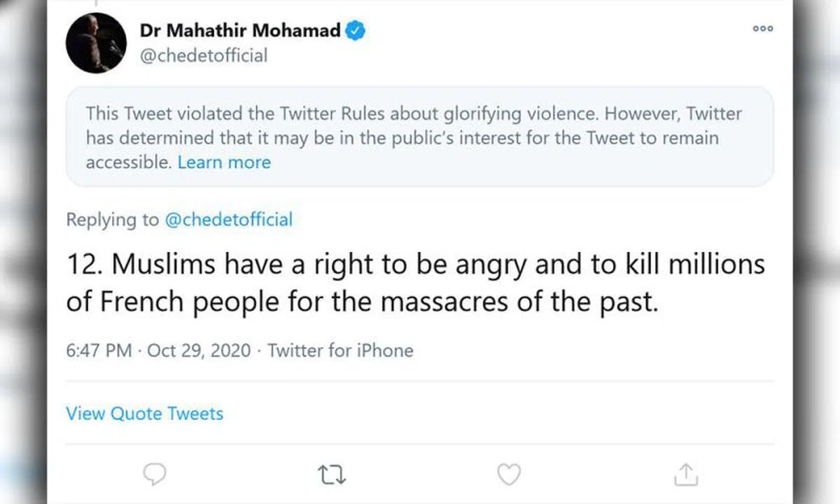Open the three-dot more options menu
Image resolution: width=840 pixels, height=504 pixels.
tap(762, 29)
